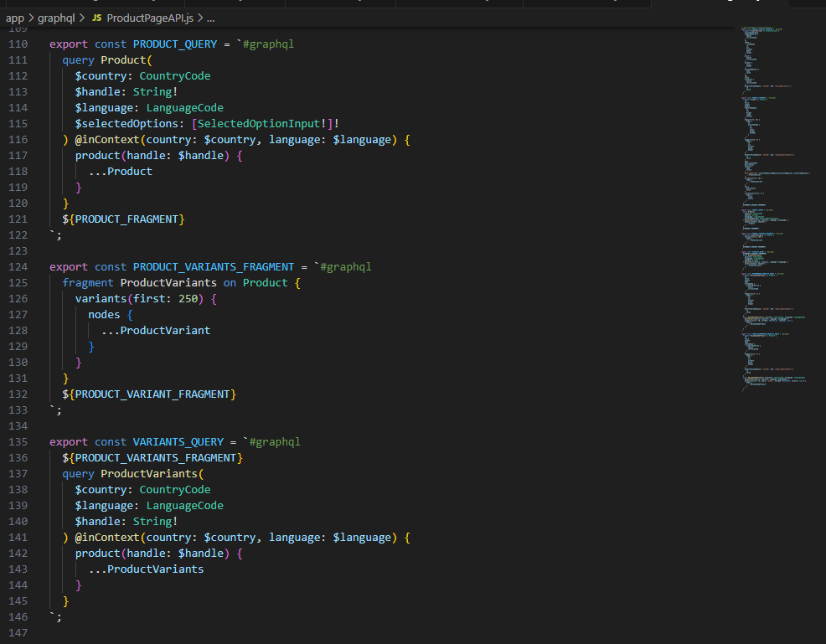Click LanguageCode type on line 139

coord(184,506)
